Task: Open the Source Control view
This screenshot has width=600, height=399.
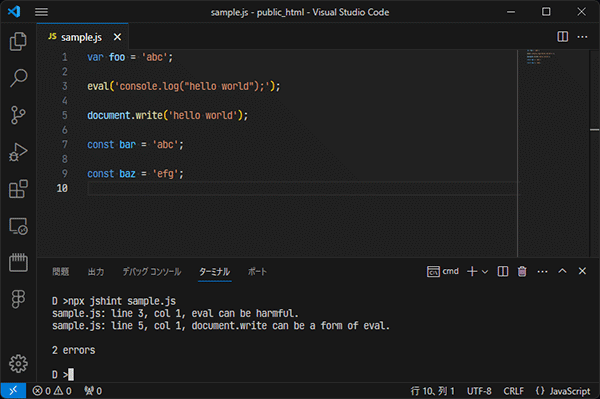Action: click(x=18, y=115)
